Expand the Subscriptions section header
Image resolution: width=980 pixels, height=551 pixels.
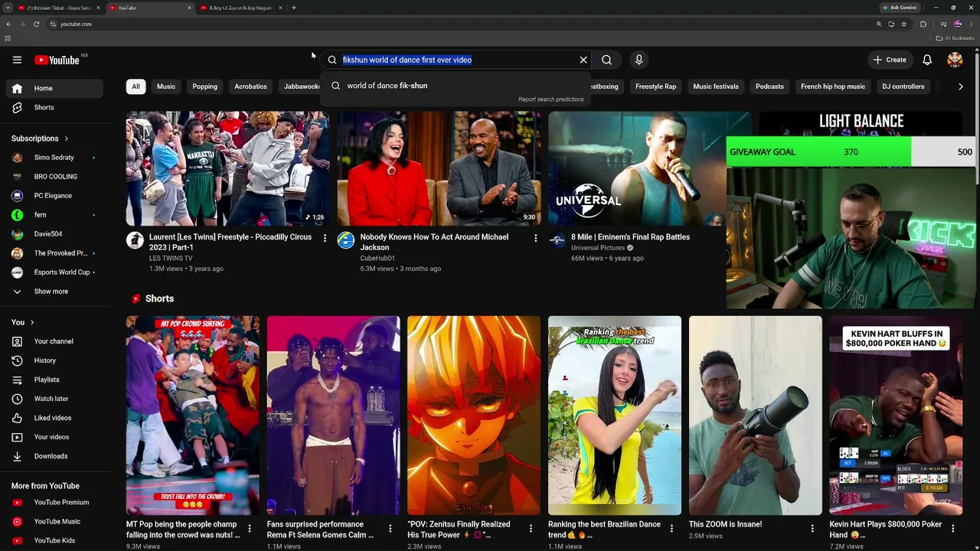pos(40,139)
